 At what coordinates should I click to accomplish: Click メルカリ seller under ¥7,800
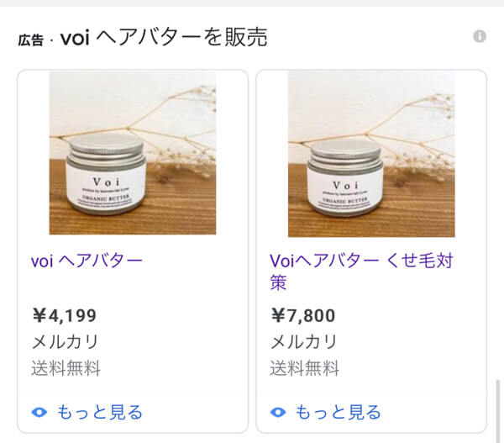304,341
